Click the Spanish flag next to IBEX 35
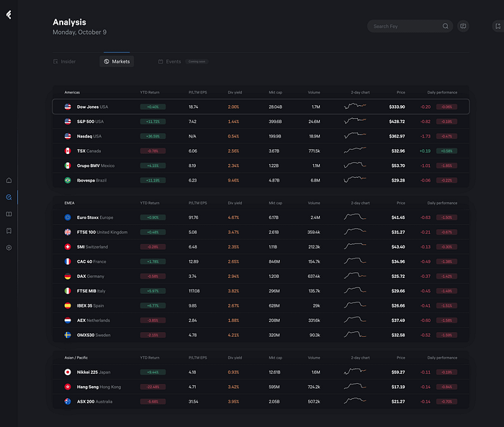The height and width of the screenshot is (427, 504). [x=68, y=305]
